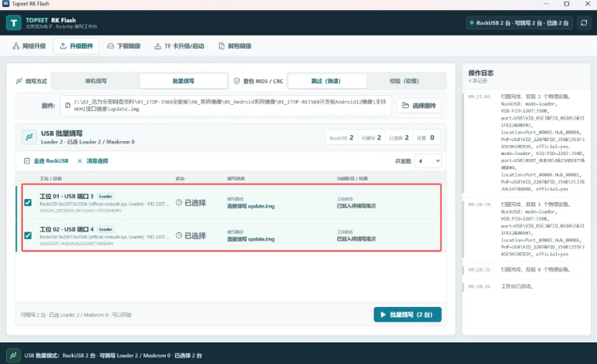Click the plug icon in bottom status bar

13,356
